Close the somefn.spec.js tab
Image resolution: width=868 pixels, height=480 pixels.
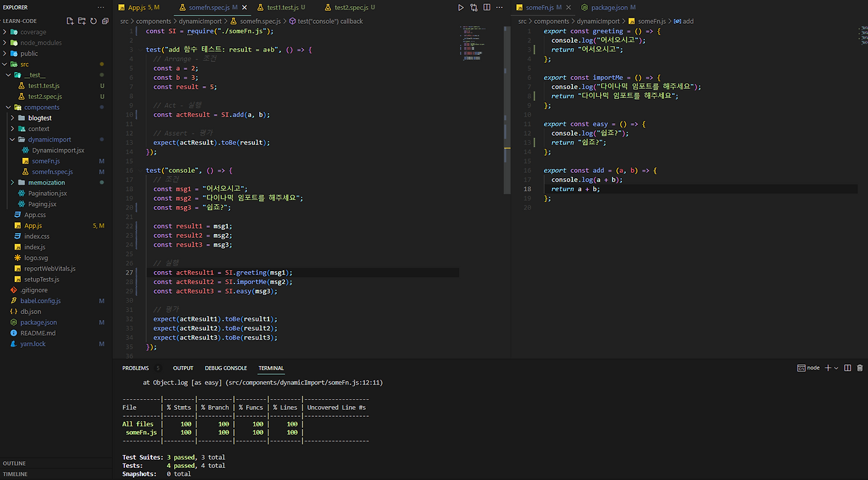click(245, 7)
